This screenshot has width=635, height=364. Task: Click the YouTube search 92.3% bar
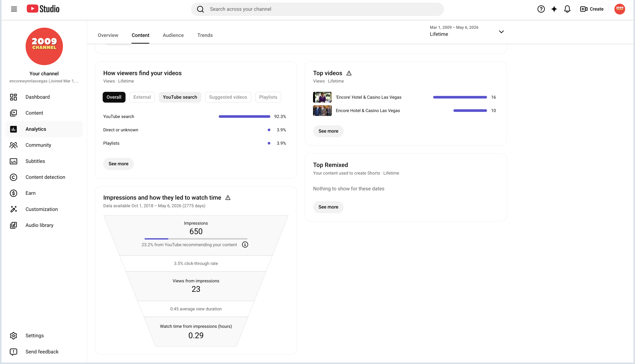(x=245, y=117)
